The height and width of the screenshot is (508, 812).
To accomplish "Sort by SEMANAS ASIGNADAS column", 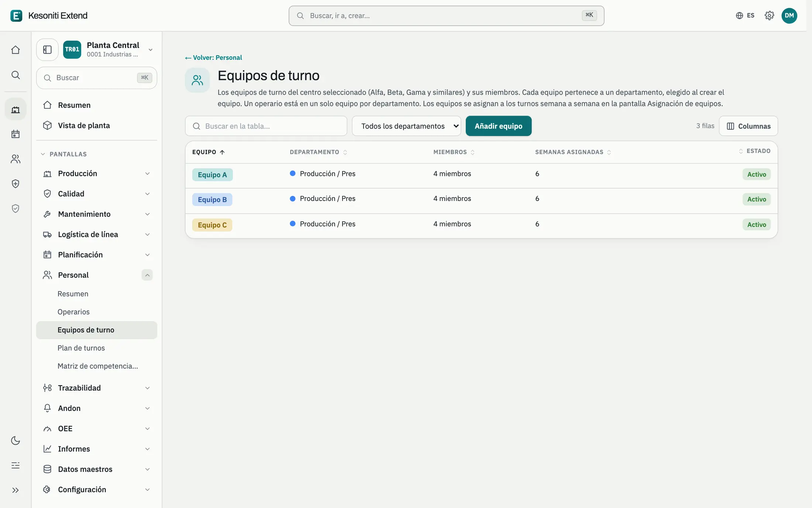I will pyautogui.click(x=573, y=152).
